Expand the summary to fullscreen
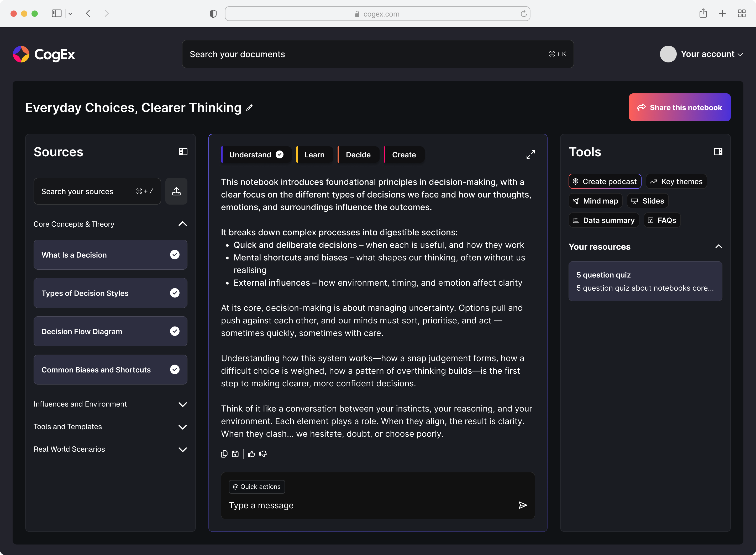 pos(531,154)
